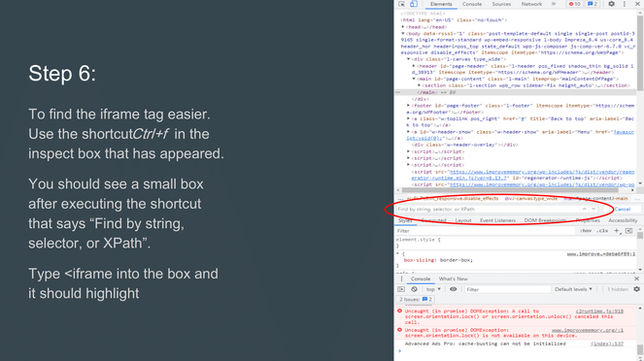
Task: Clear the console icon
Action: pyautogui.click(x=414, y=289)
